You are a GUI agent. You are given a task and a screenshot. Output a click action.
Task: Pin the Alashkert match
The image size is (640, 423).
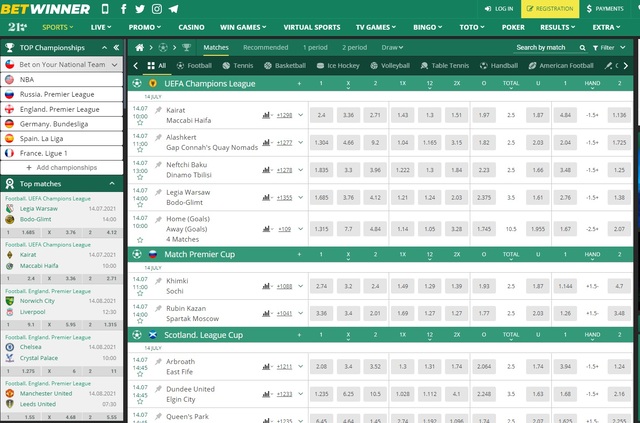pos(158,138)
